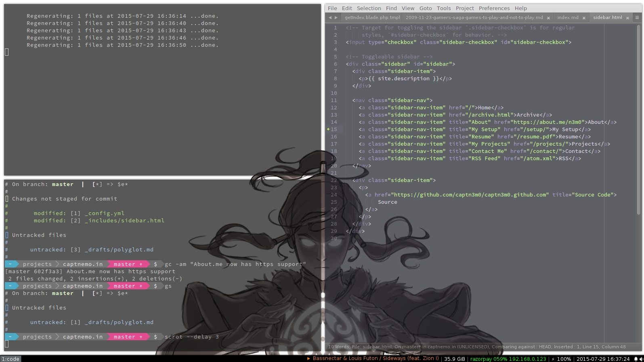The height and width of the screenshot is (362, 644).
Task: Click the 'Changes not staged for commit' line
Action: 65,199
